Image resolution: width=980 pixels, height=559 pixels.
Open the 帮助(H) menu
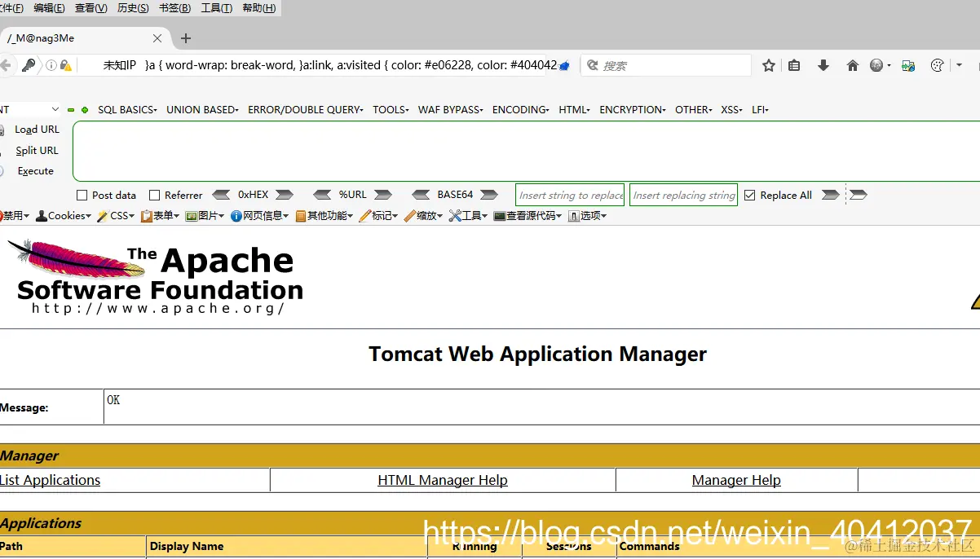259,8
